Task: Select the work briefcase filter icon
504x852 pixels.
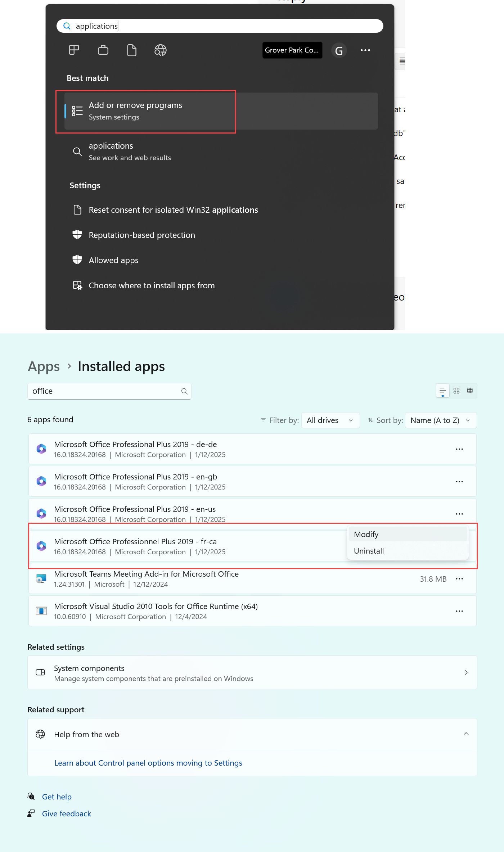Action: tap(103, 50)
